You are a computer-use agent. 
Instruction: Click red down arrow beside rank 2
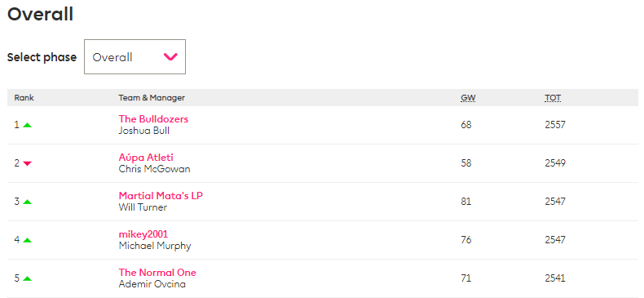pyautogui.click(x=27, y=163)
